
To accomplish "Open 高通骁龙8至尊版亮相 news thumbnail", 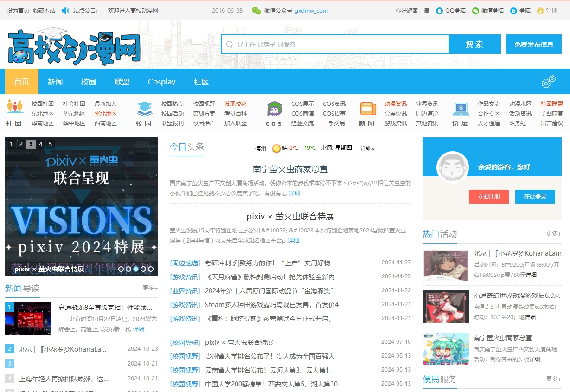I will click(x=28, y=319).
